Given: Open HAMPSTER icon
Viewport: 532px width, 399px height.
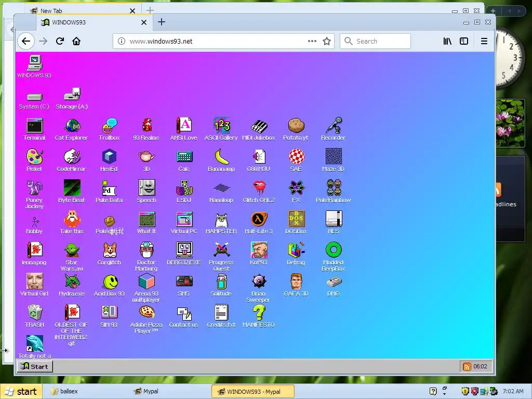Looking at the screenshot, I should pyautogui.click(x=221, y=222).
